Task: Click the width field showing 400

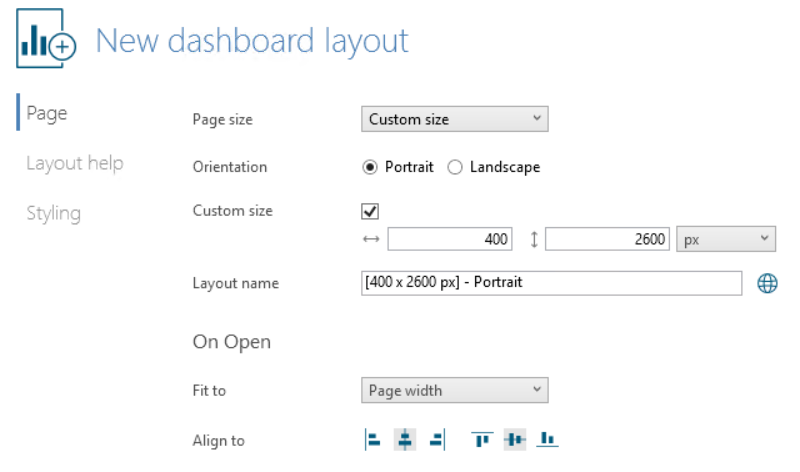Action: coord(449,239)
